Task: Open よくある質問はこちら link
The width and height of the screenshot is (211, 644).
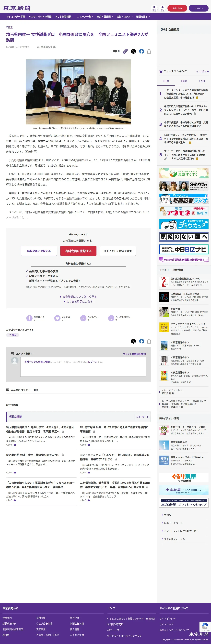Action: point(78,301)
